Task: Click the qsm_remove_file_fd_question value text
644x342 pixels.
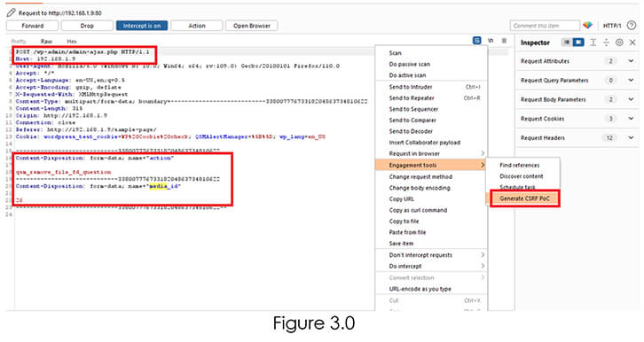Action: pyautogui.click(x=63, y=172)
